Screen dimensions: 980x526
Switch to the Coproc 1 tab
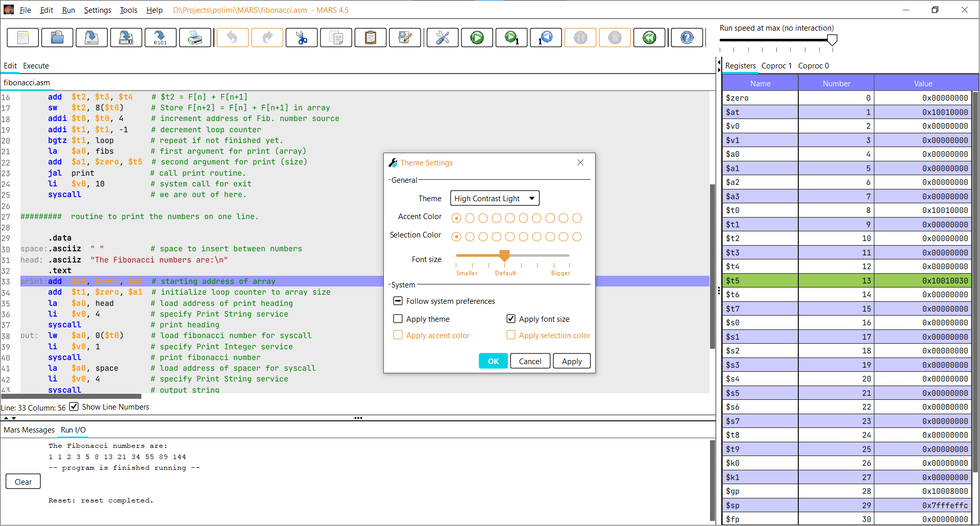click(776, 66)
